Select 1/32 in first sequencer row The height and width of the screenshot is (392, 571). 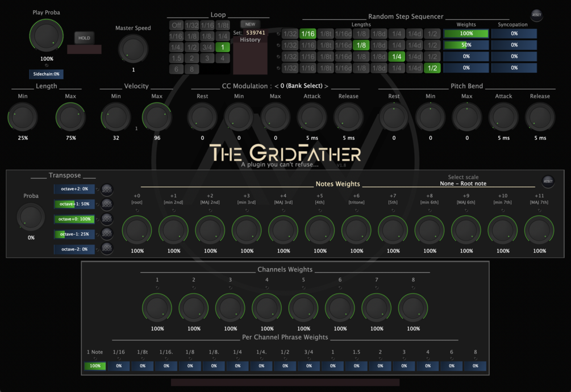(x=290, y=34)
